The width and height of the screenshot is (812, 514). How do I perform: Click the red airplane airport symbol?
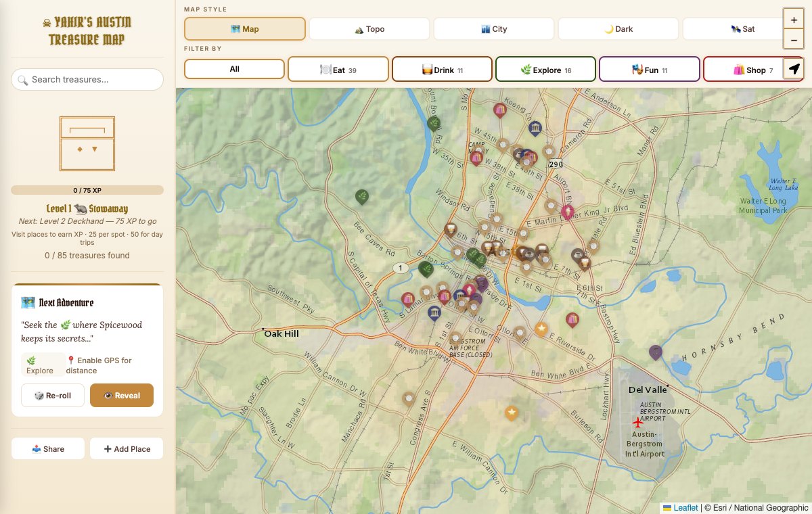pyautogui.click(x=637, y=422)
